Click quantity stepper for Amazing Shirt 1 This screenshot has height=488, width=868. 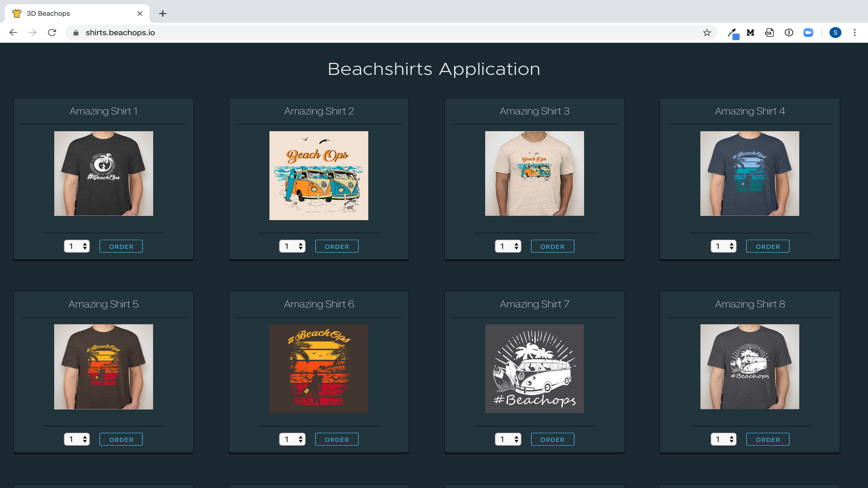click(77, 246)
